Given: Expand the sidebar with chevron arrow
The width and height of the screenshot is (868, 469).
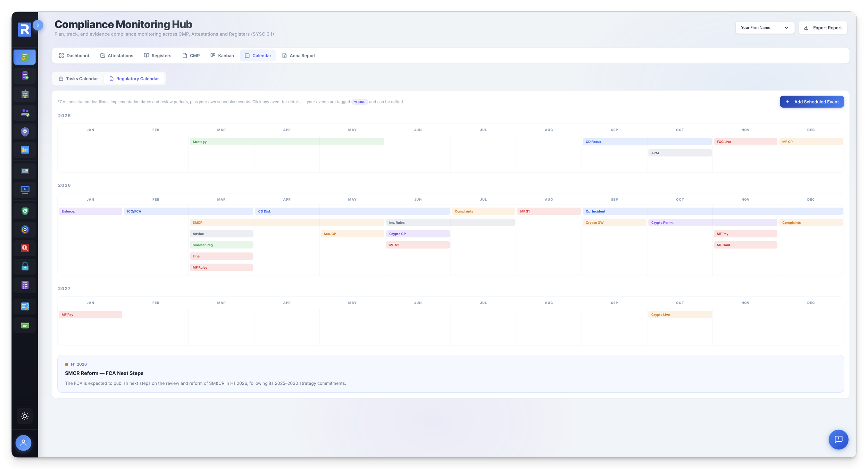Looking at the screenshot, I should tap(38, 25).
